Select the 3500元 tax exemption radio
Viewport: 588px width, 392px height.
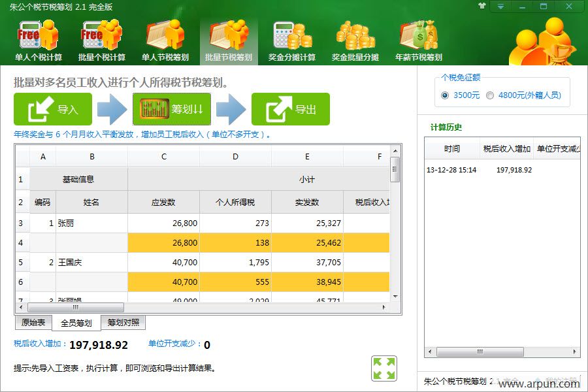point(445,95)
